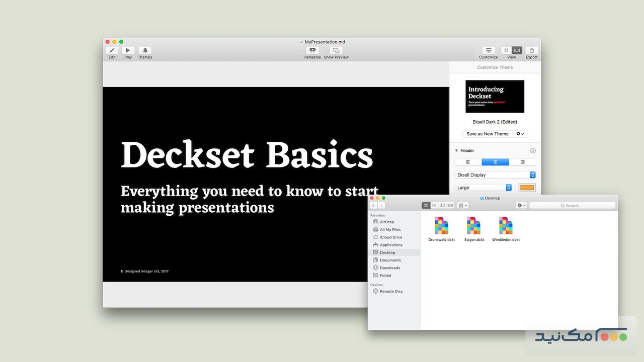This screenshot has height=362, width=644.
Task: Open the Themes picker
Action: pos(145,50)
